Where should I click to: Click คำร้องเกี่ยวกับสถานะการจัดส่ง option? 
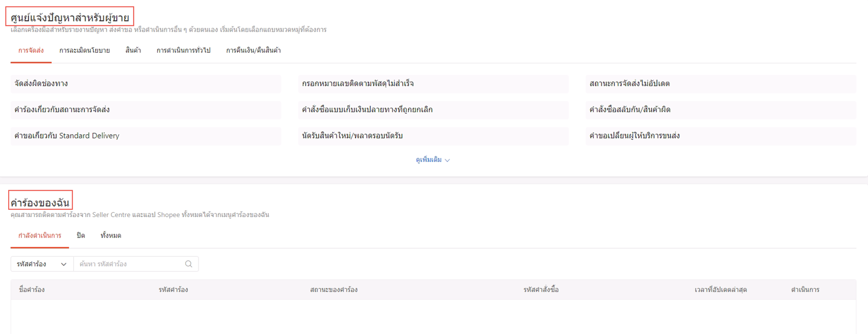pos(146,110)
